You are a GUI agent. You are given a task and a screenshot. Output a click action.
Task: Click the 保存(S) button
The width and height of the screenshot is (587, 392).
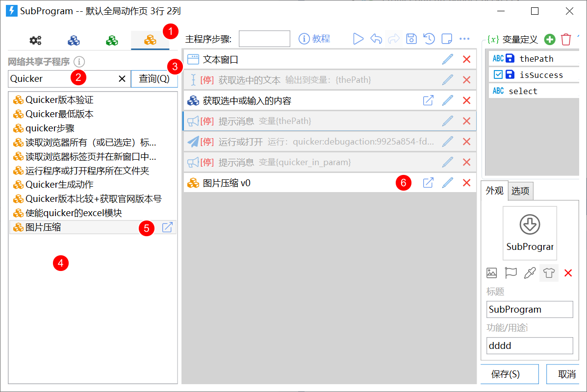[506, 374]
